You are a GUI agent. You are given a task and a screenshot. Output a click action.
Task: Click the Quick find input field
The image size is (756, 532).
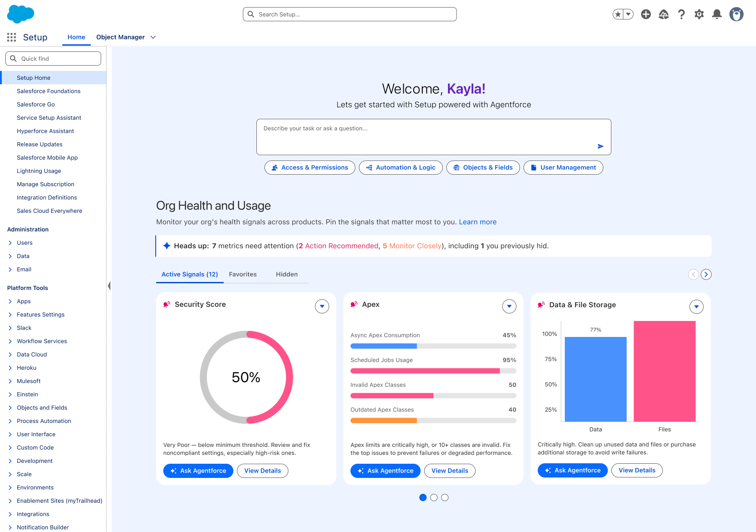(53, 59)
